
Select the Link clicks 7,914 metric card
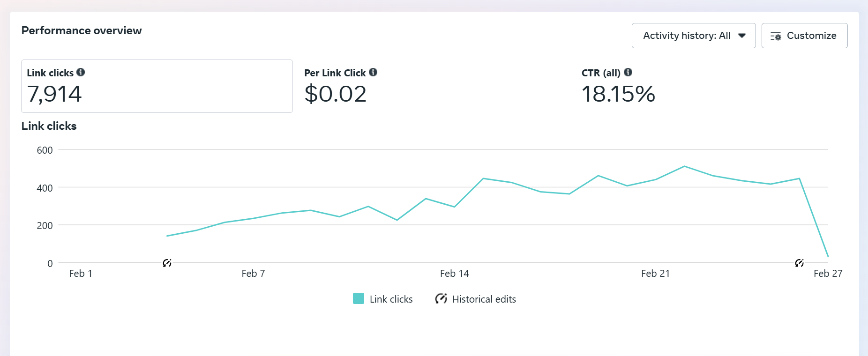(x=157, y=86)
